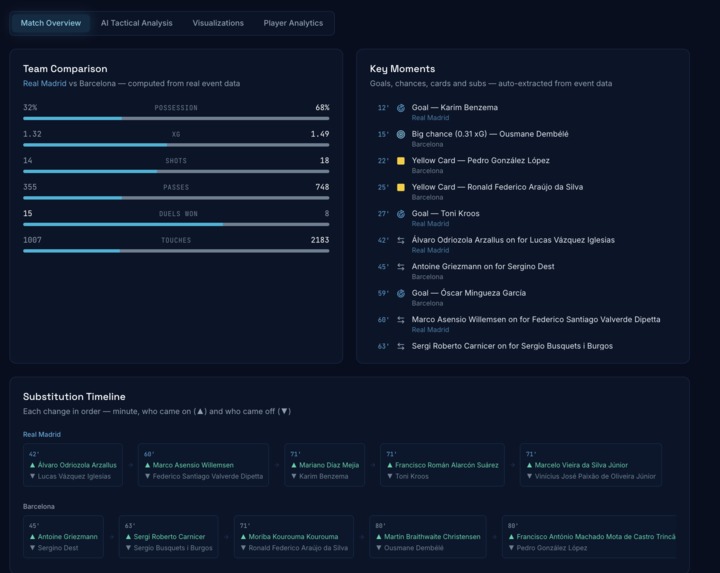Click the Passes comparison bar

pyautogui.click(x=176, y=198)
